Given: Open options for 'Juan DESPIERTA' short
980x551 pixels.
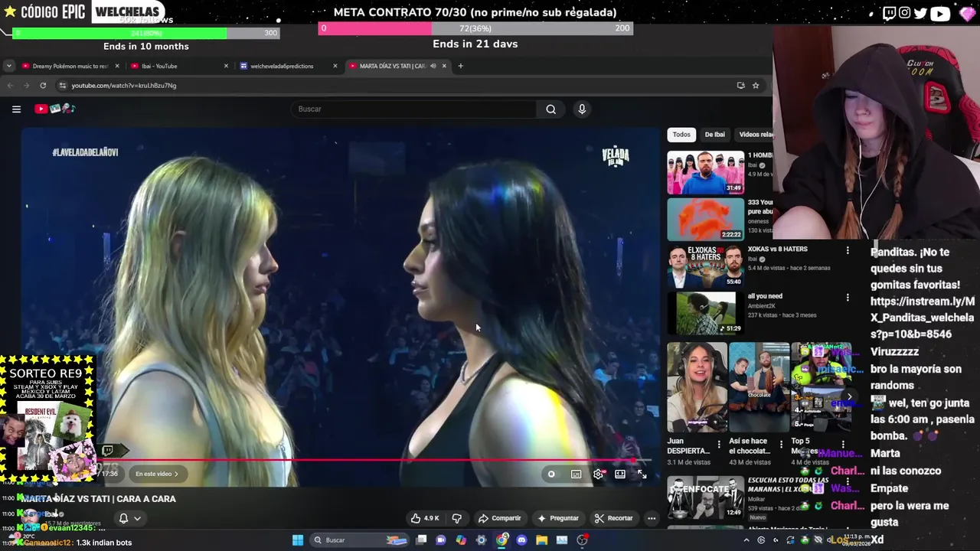Looking at the screenshot, I should pos(718,445).
